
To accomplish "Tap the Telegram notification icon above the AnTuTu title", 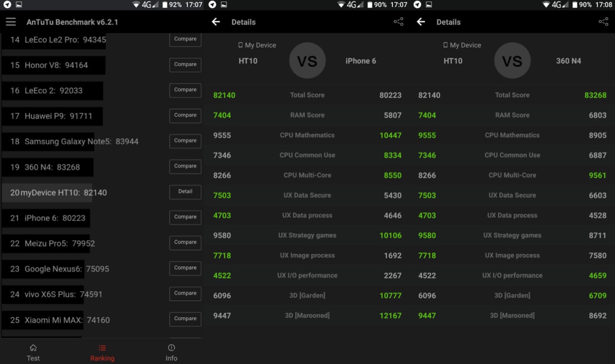I will point(7,5).
